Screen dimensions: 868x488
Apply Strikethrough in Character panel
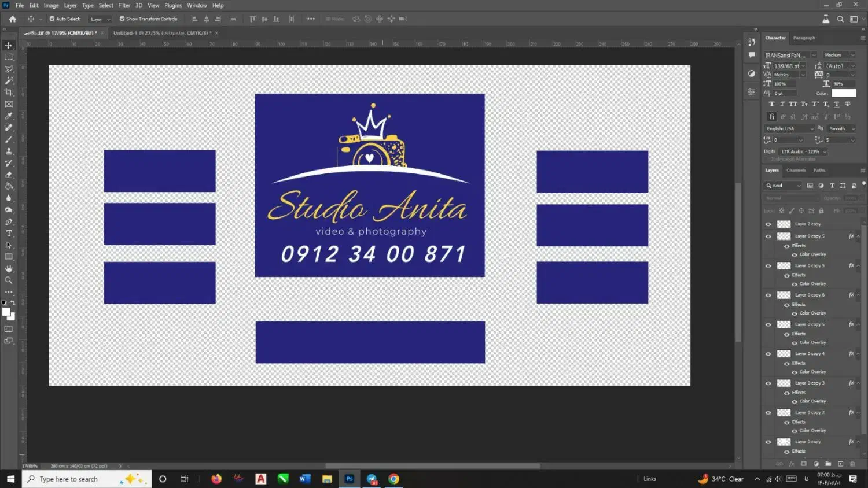(x=848, y=104)
